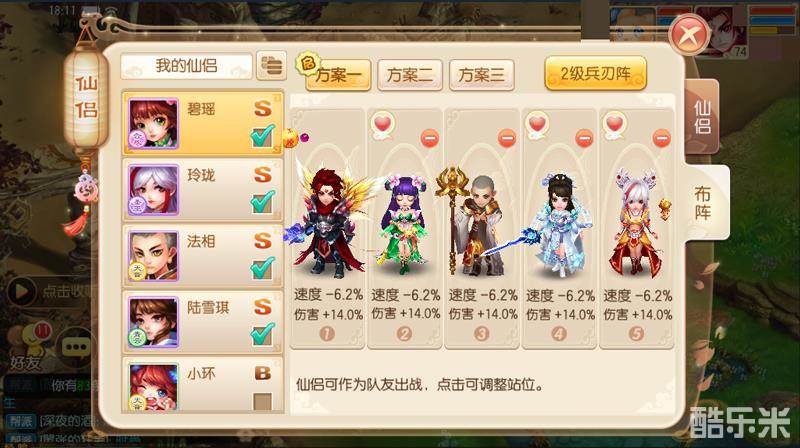Screen dimensions: 800x448
Task: Tap the pink pig charm under lantern
Action: [x=85, y=187]
